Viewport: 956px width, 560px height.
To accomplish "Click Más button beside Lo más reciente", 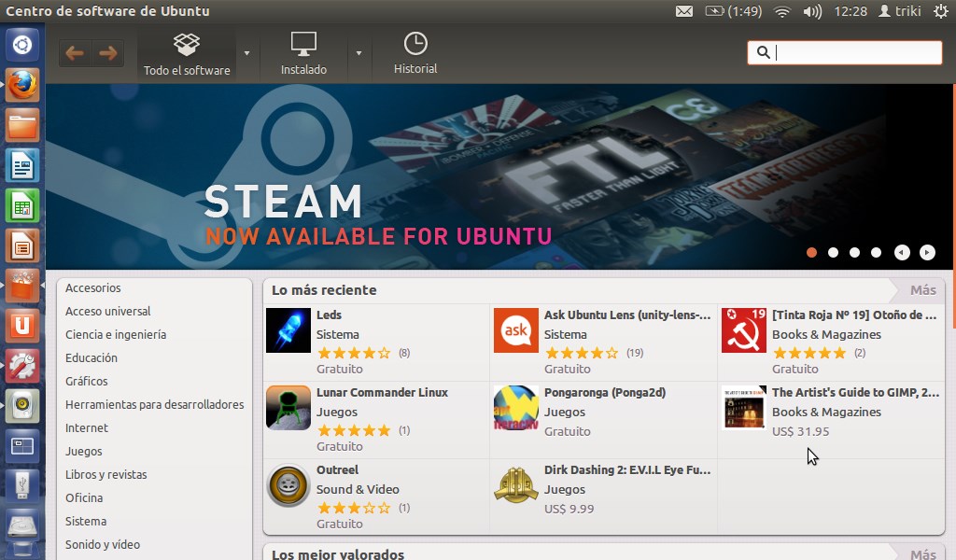I will (x=923, y=290).
